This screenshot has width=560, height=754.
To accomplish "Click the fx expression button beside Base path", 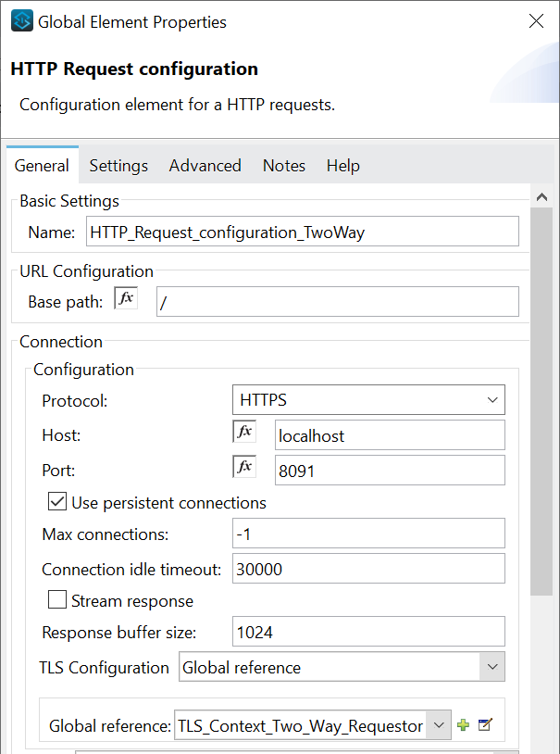I will point(125,299).
